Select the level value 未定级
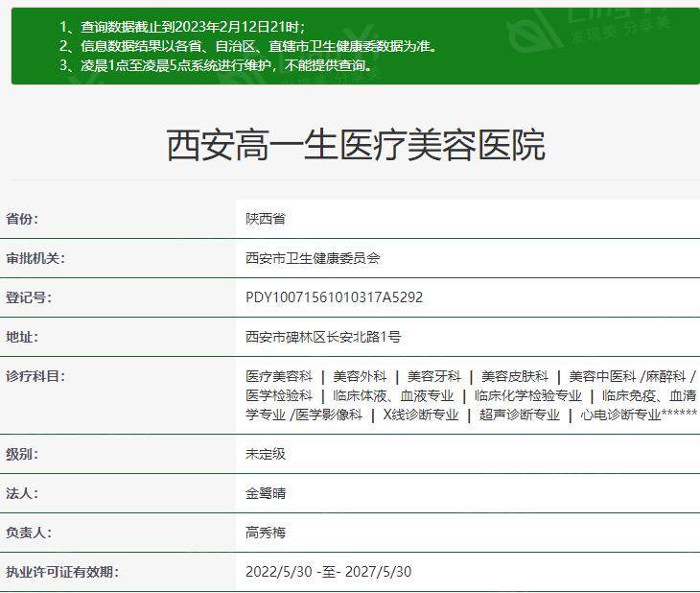The width and height of the screenshot is (700, 593). click(x=266, y=454)
